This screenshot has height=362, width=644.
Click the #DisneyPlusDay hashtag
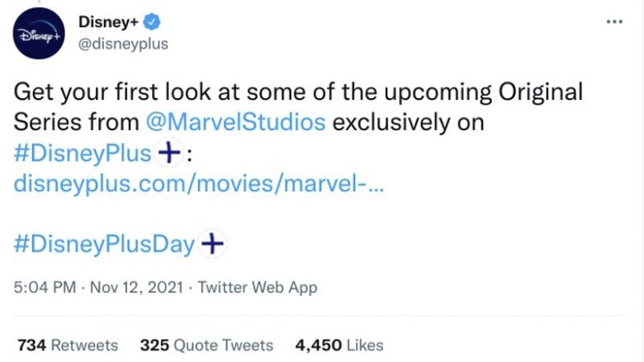point(104,244)
